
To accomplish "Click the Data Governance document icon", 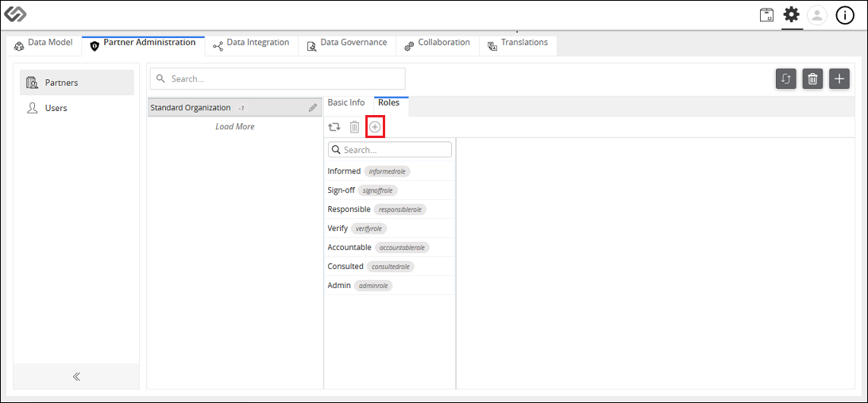I will pyautogui.click(x=311, y=47).
